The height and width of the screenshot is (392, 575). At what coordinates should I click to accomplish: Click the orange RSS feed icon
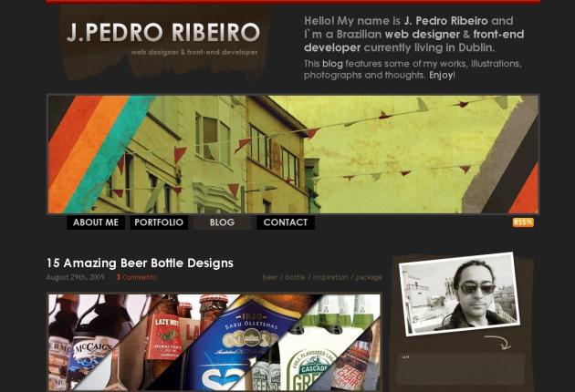point(523,222)
